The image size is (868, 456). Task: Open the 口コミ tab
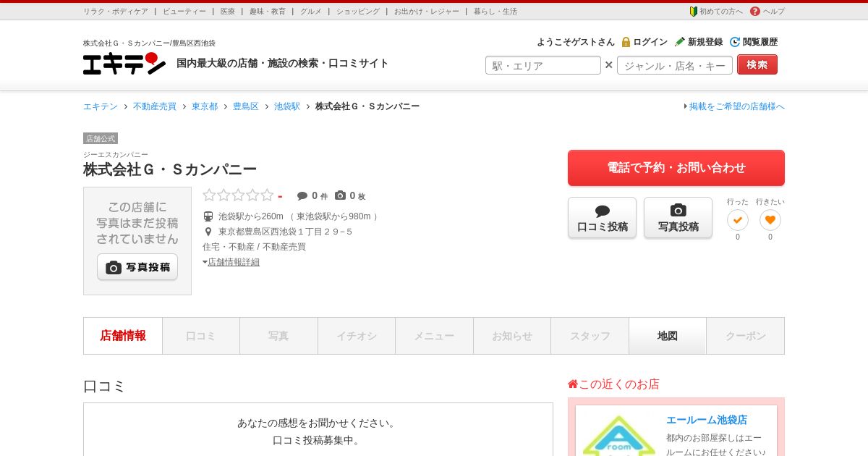tap(201, 336)
